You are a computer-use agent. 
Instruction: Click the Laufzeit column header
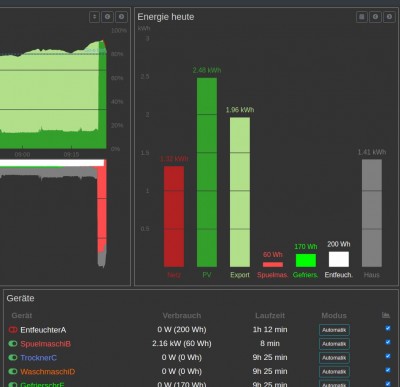270,315
